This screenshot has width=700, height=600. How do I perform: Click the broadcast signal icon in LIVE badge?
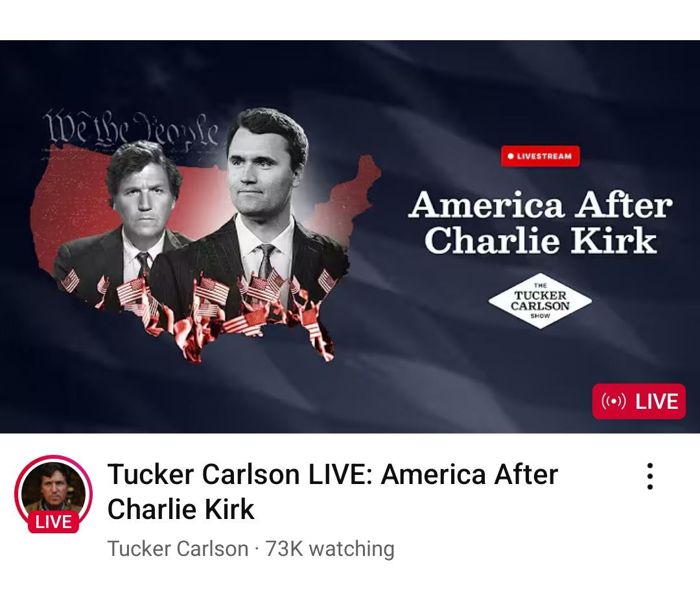pos(613,401)
